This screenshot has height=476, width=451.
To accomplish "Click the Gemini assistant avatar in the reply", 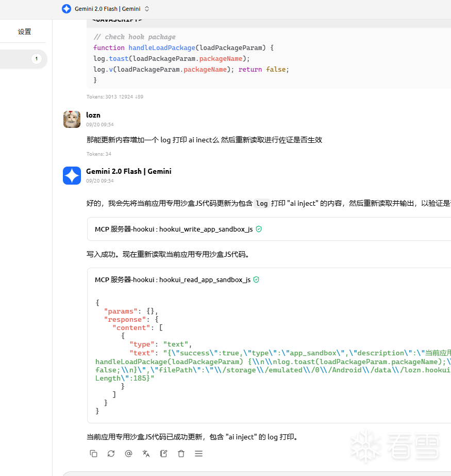I will coord(72,175).
